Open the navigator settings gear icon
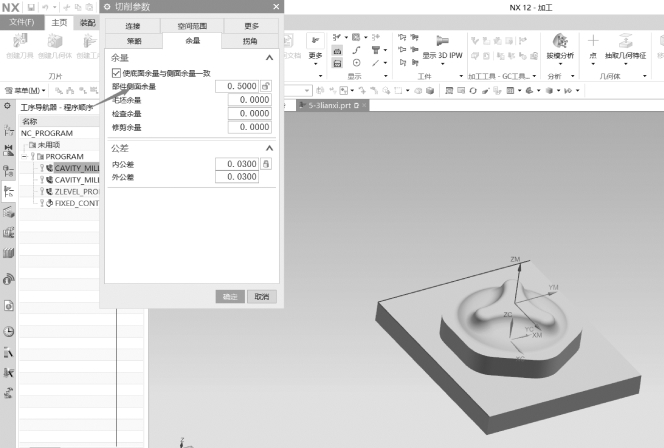The width and height of the screenshot is (664, 448). point(9,106)
